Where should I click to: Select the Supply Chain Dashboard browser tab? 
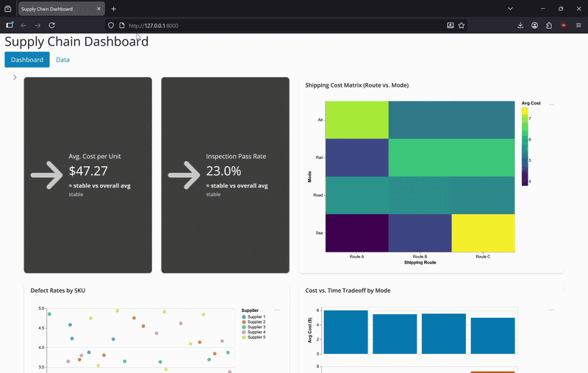tap(59, 9)
